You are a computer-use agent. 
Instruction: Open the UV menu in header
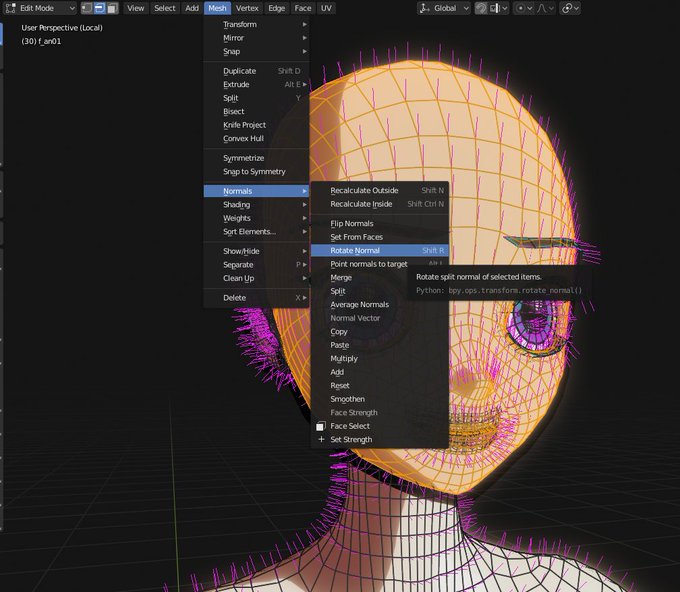tap(326, 8)
